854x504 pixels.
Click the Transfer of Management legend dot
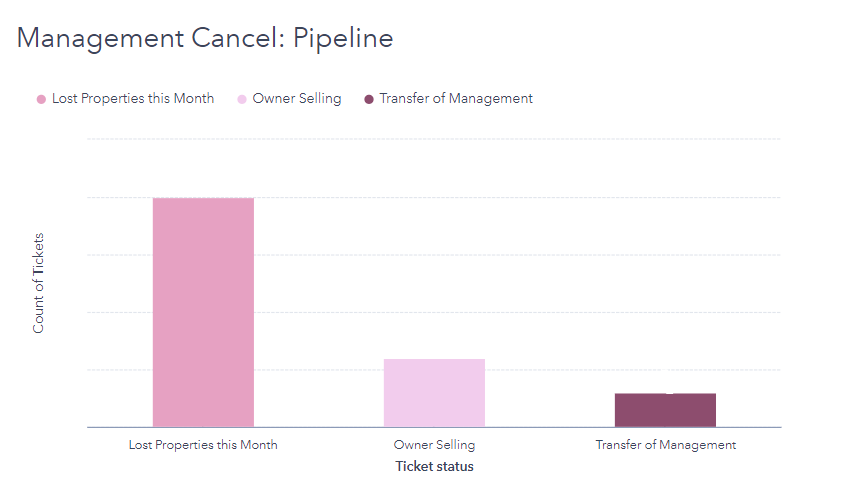369,99
